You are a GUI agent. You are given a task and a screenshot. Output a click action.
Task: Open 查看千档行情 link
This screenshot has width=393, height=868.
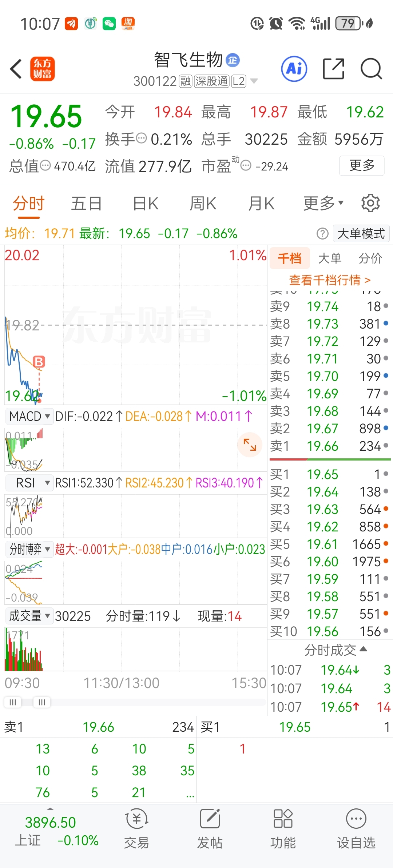tap(330, 280)
